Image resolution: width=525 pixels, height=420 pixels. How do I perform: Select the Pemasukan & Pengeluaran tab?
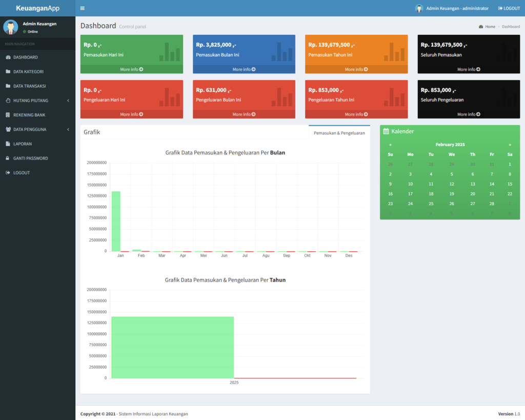coord(339,133)
